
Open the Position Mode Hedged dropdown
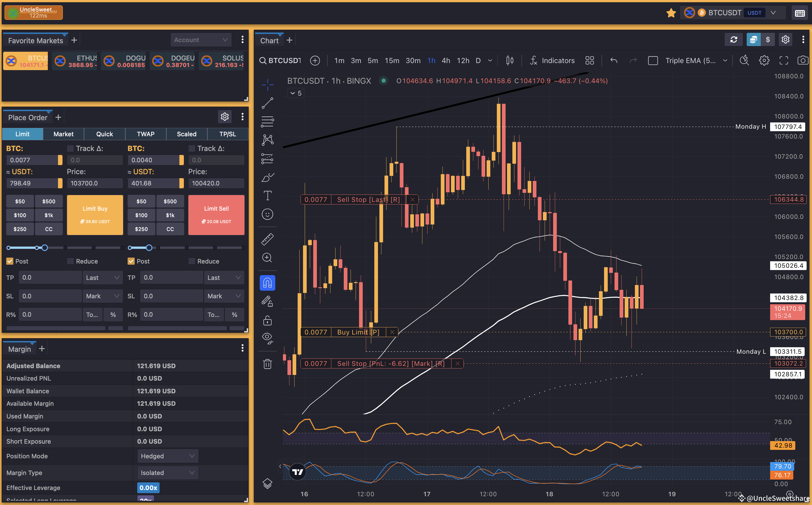168,456
